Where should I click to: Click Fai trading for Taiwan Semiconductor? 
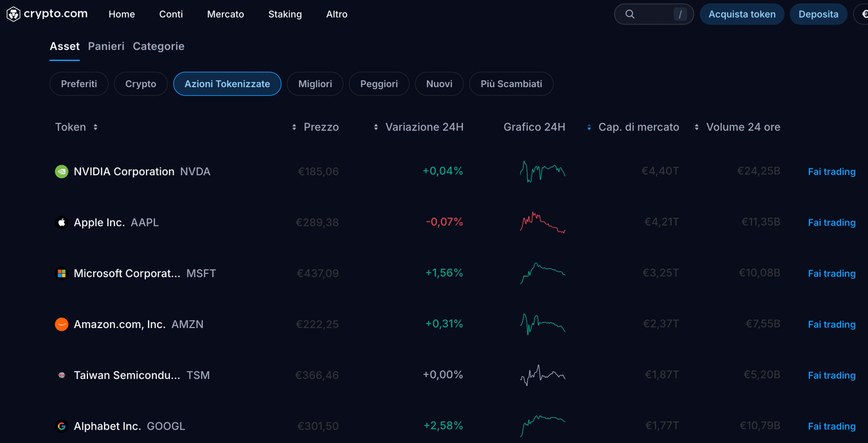(x=832, y=375)
